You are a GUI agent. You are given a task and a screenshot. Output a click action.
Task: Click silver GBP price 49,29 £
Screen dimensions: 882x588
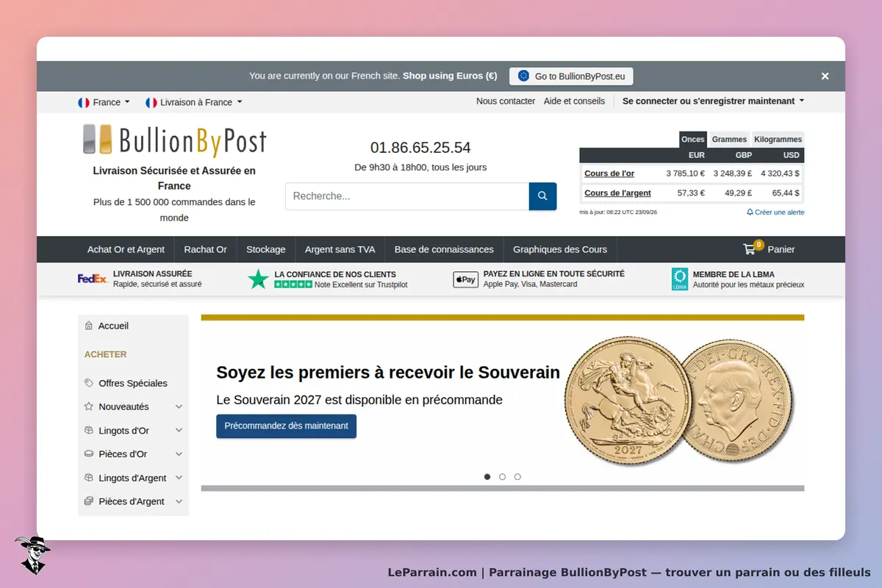coord(738,193)
